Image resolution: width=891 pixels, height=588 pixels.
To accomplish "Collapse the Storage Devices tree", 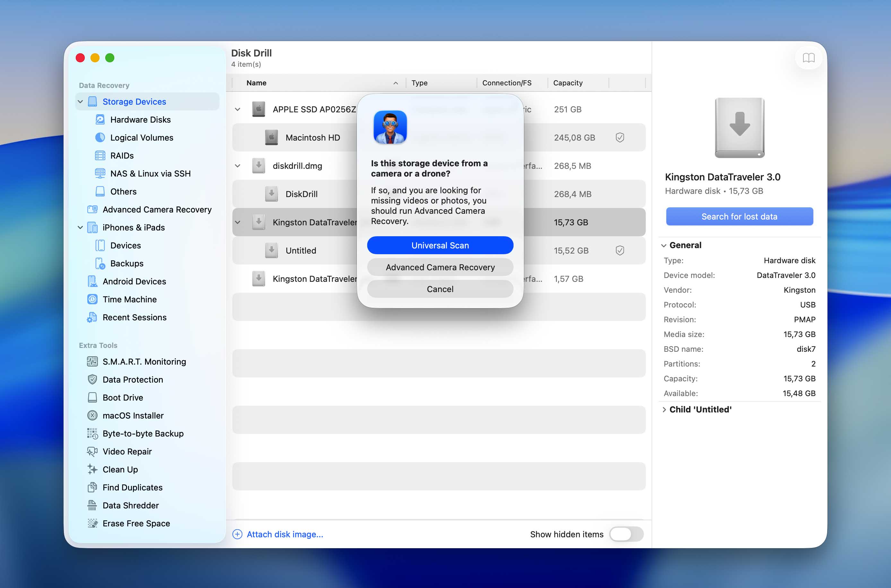I will pyautogui.click(x=80, y=102).
